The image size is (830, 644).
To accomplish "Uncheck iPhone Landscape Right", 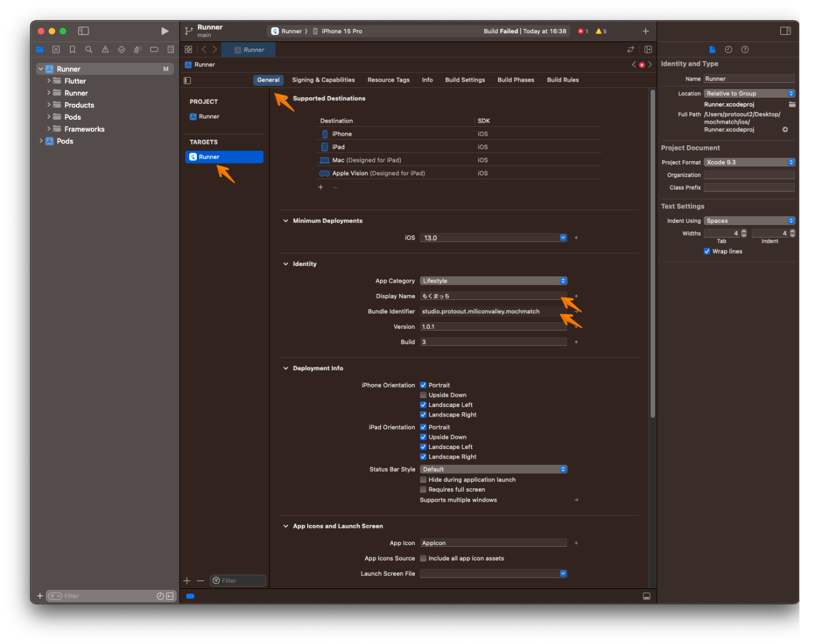I will (423, 415).
